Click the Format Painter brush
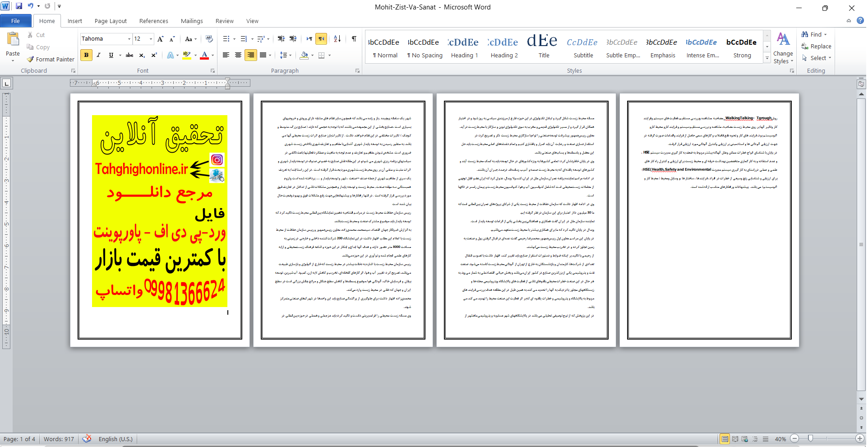Image resolution: width=868 pixels, height=447 pixels. (31, 59)
